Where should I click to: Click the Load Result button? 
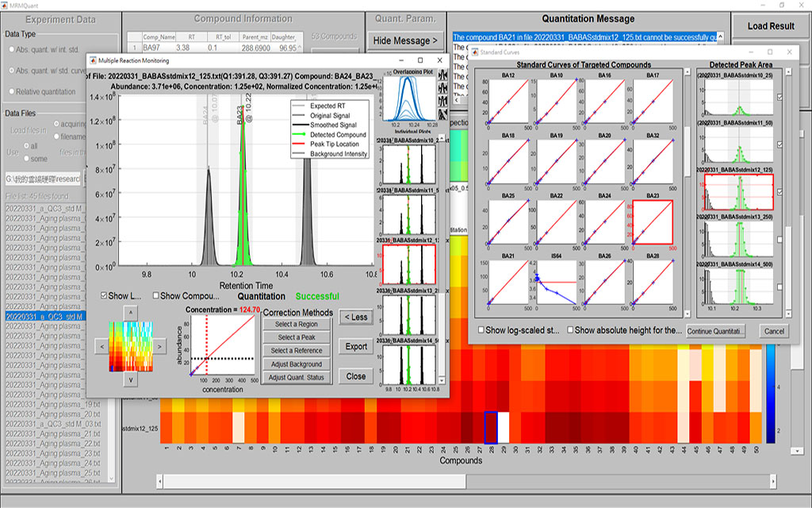[771, 25]
